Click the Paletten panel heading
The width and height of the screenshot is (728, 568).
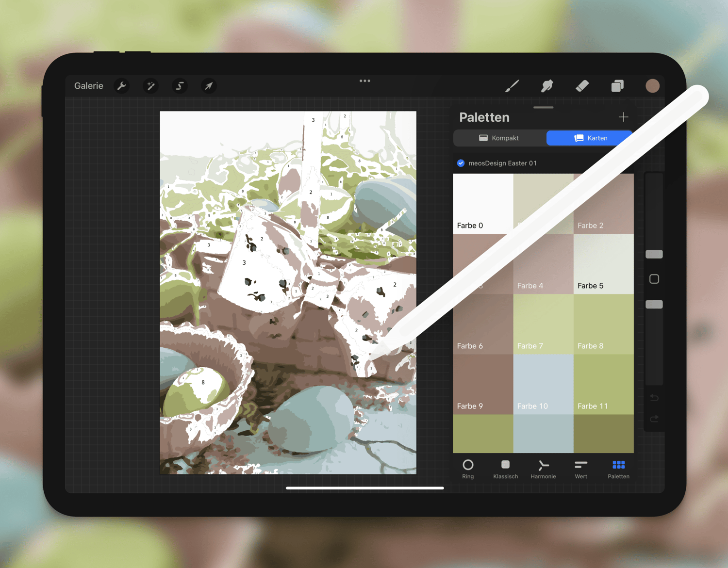[x=484, y=117]
